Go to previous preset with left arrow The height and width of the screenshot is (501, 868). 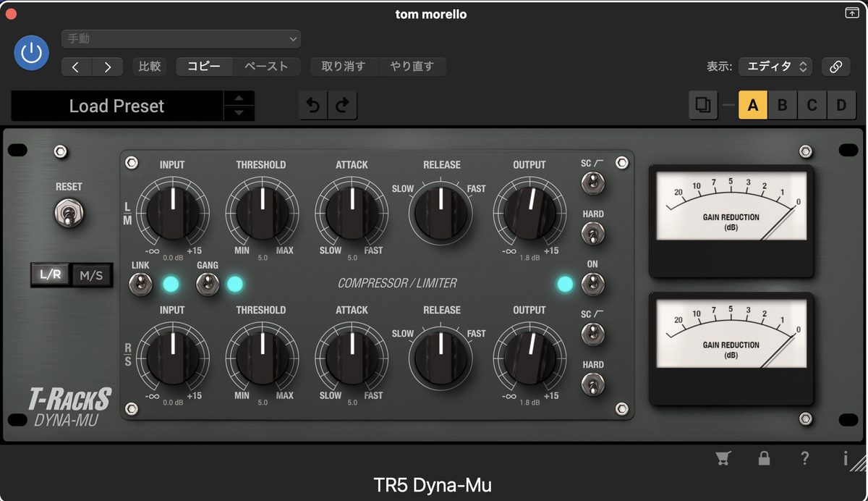pos(76,67)
